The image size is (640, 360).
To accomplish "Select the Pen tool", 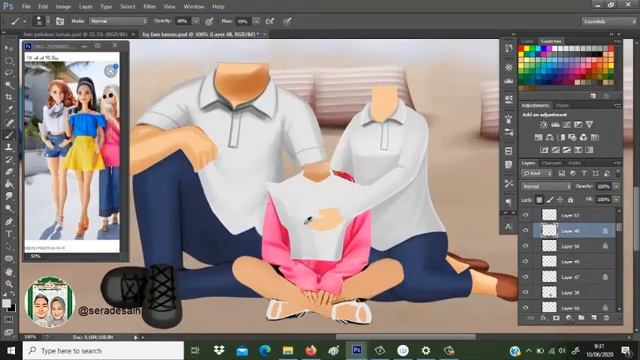I will click(9, 222).
